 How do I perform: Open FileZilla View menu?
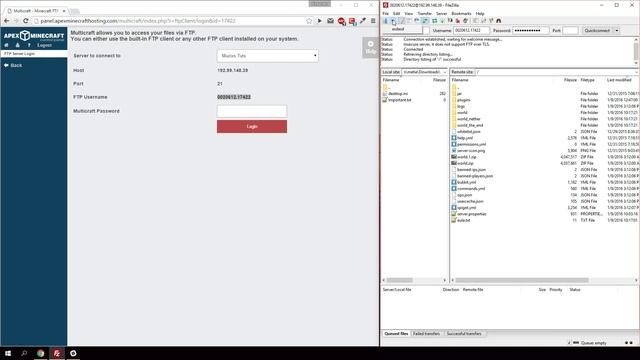[408, 13]
